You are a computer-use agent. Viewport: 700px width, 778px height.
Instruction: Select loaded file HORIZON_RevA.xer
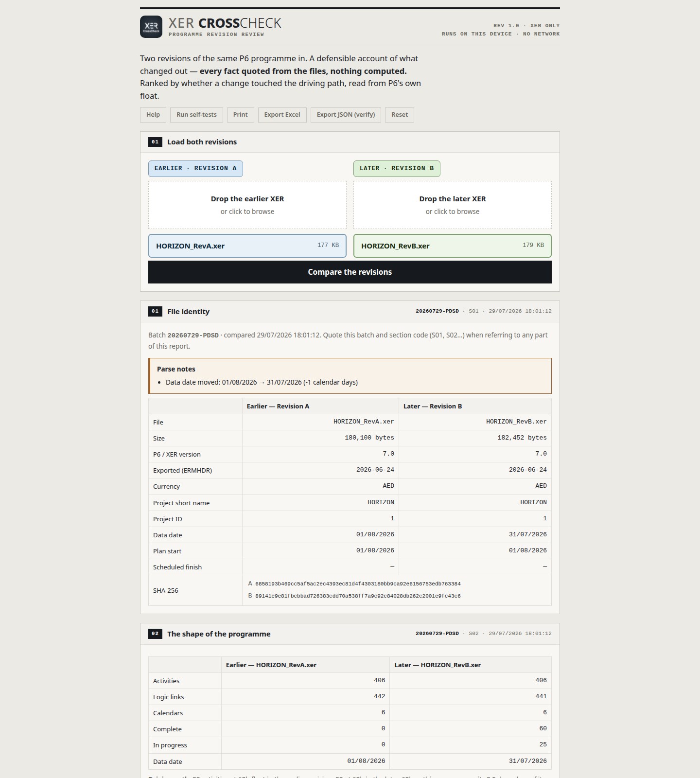pos(247,246)
